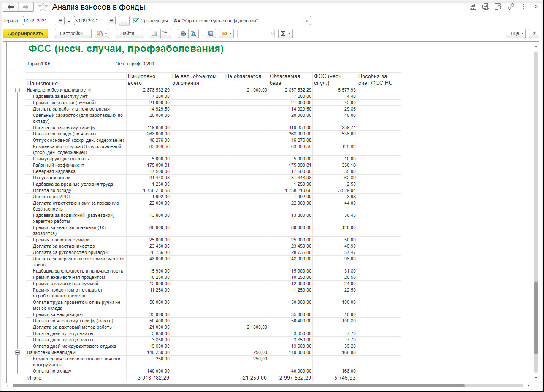This screenshot has height=392, width=544.
Task: Open the Еще menu
Action: [516, 33]
